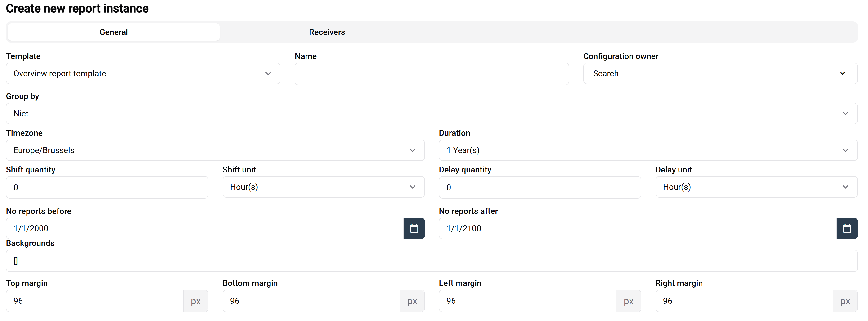
Task: Click into the Backgrounds field
Action: [431, 261]
